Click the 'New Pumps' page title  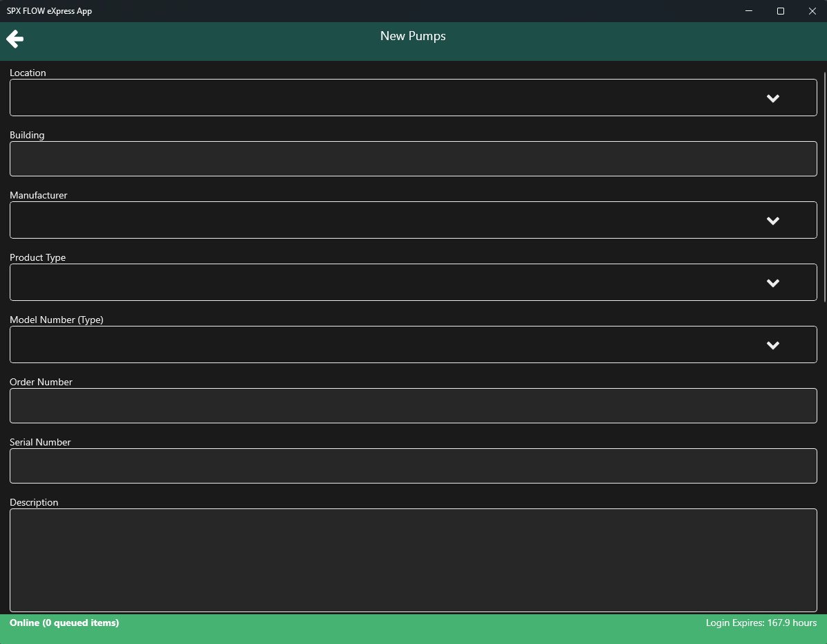pos(413,36)
